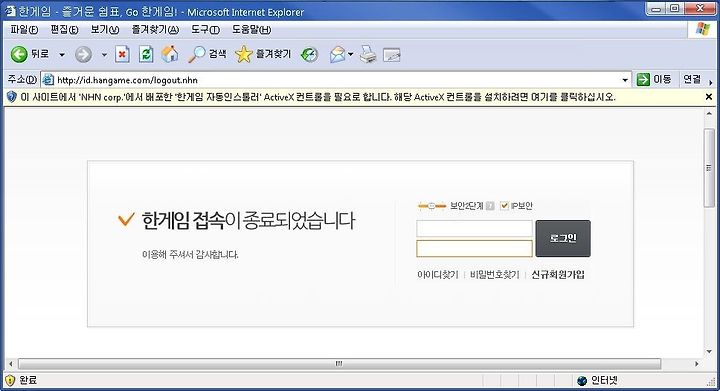Click the 완료 status bar text
720x391 pixels.
click(x=28, y=380)
